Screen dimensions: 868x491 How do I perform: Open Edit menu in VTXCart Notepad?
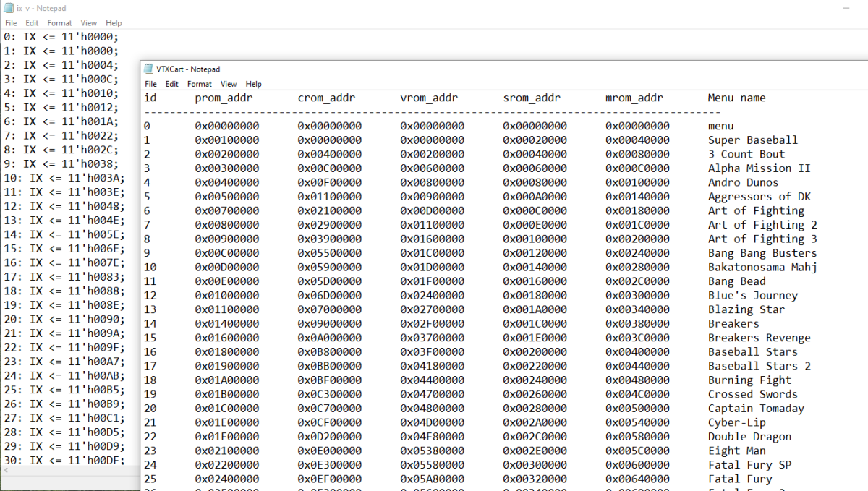coord(171,84)
